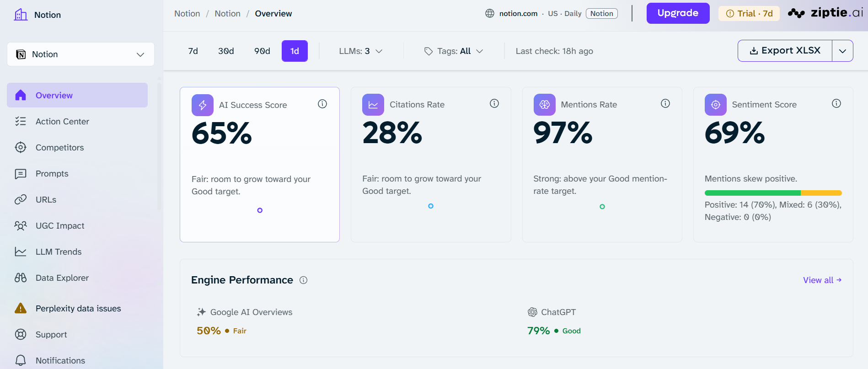Click the ziptie.ai logo

825,13
